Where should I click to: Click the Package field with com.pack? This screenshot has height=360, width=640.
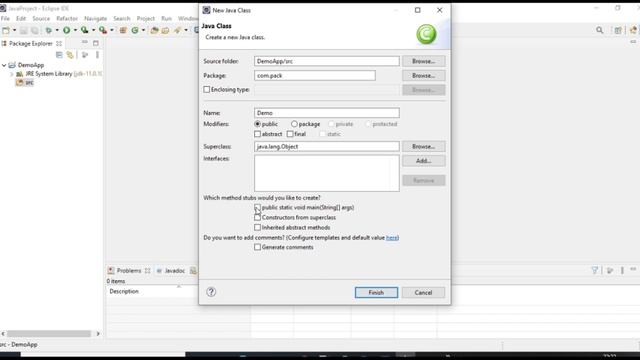click(x=315, y=76)
